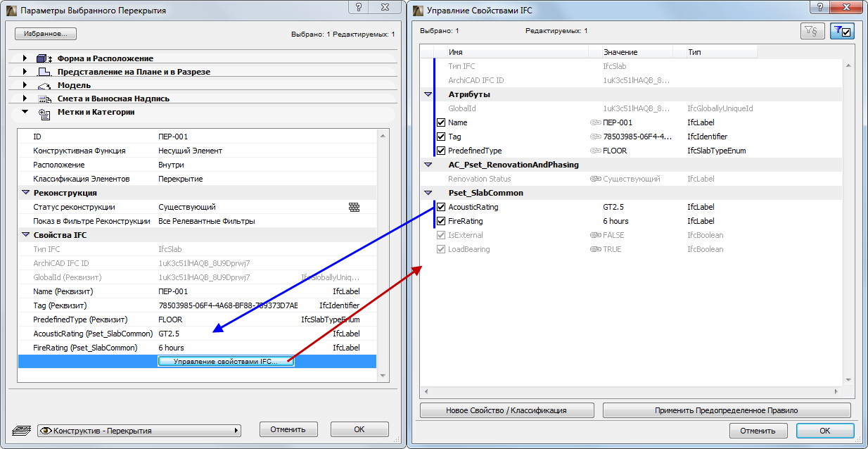The width and height of the screenshot is (868, 449).
Task: Toggle the checked-items filter icon button
Action: (x=842, y=31)
